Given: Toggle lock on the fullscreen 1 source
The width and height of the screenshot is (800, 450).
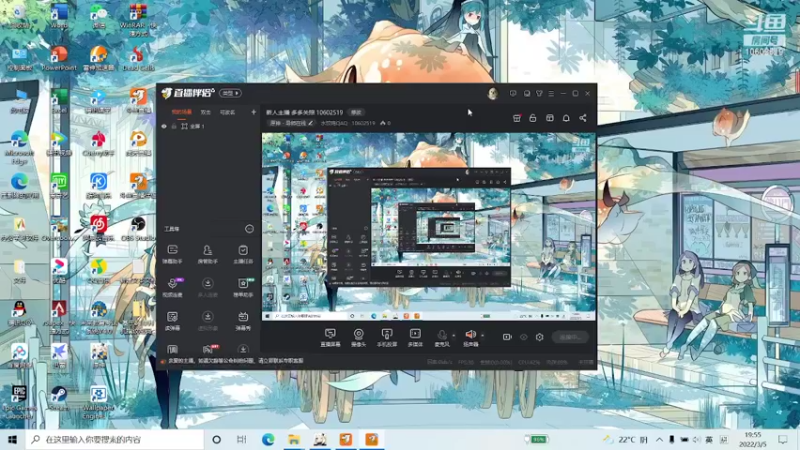Looking at the screenshot, I should click(x=174, y=126).
